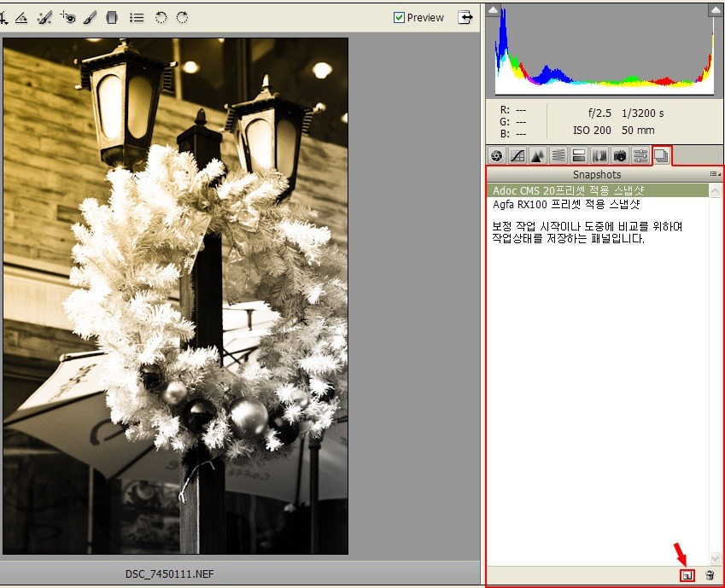Viewport: 725px width, 588px height.
Task: Open the Camera Calibration tab
Action: pos(620,155)
